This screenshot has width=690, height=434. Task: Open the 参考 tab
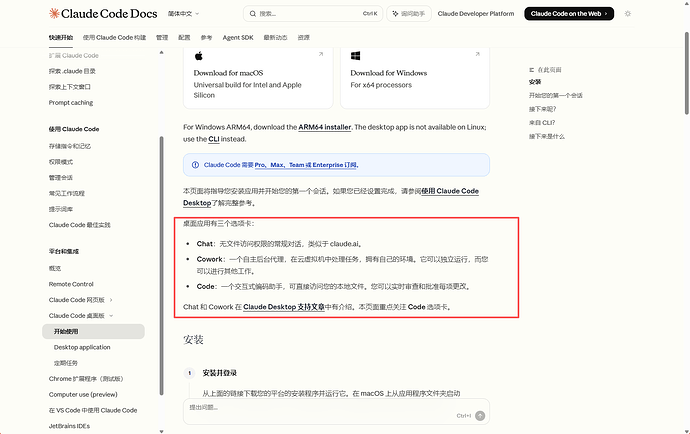tap(206, 37)
